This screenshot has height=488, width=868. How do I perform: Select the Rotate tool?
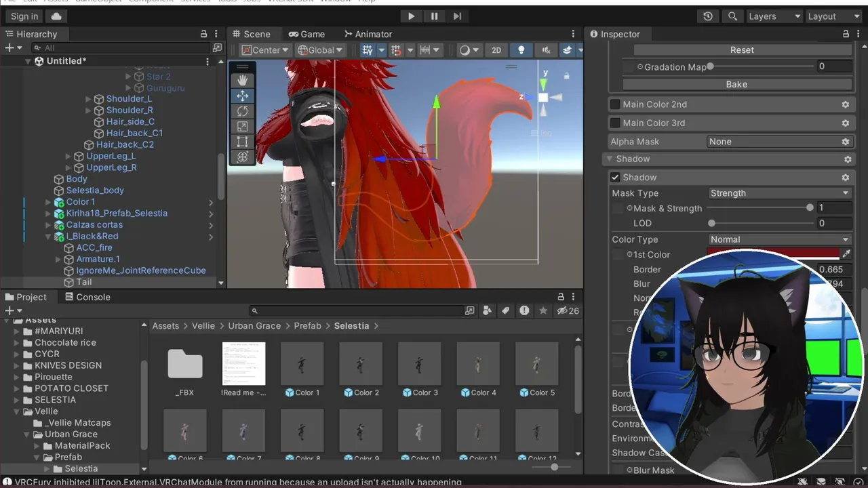tap(242, 111)
